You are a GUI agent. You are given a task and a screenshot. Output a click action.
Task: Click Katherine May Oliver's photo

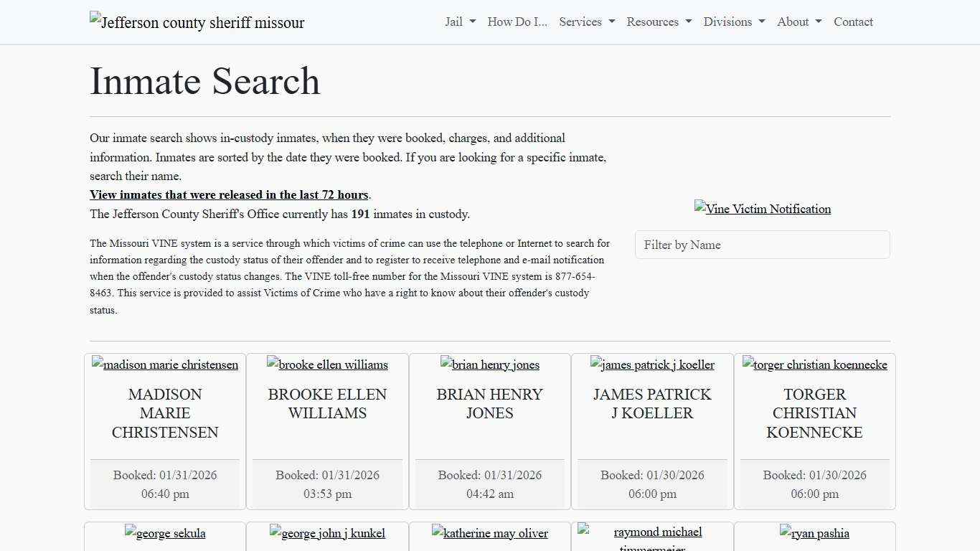point(490,533)
